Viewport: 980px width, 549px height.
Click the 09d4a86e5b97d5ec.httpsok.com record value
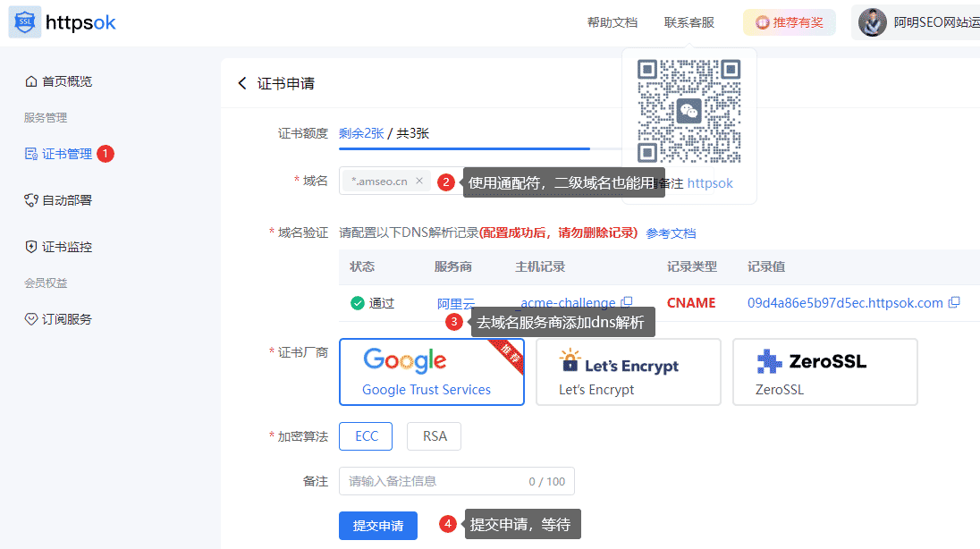tap(845, 302)
